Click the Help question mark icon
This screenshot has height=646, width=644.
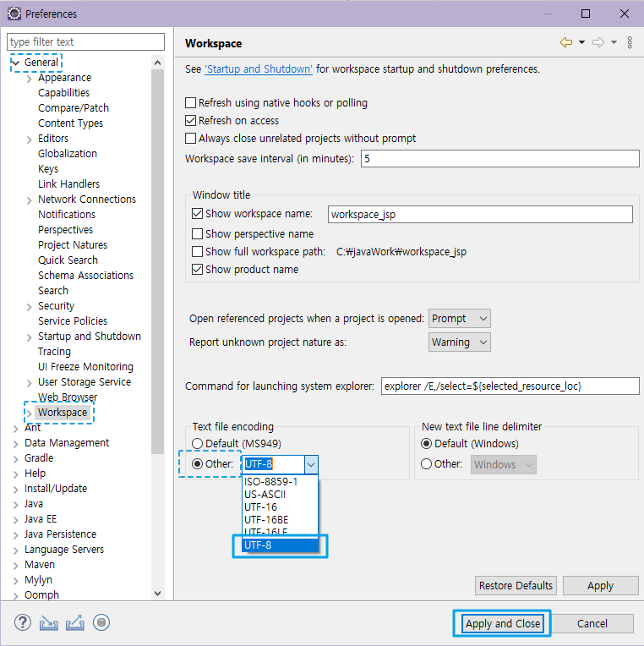coord(23,622)
